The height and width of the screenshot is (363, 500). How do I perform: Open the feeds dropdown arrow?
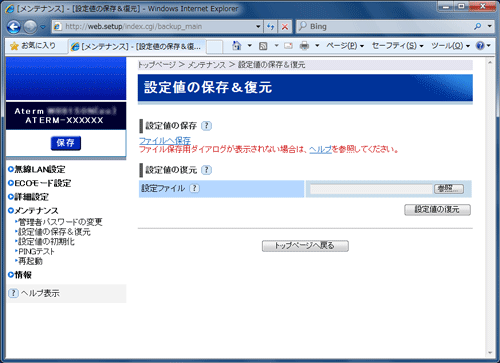click(276, 46)
